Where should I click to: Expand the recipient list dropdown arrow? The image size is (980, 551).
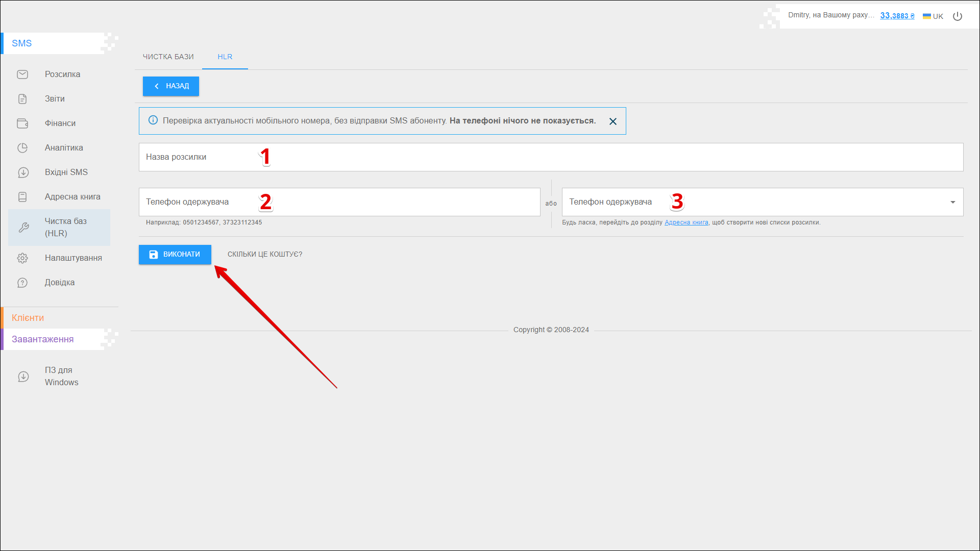952,203
